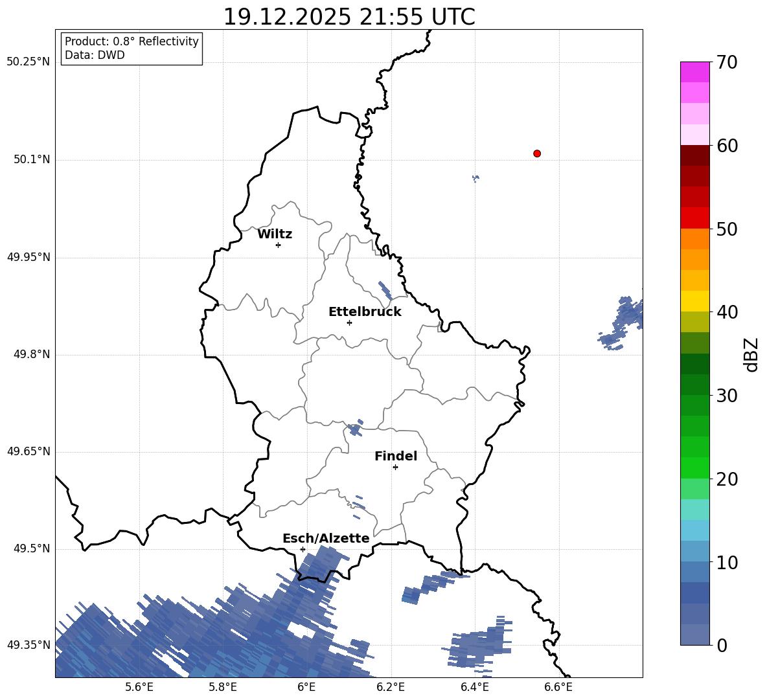Viewport: 767px width, 700px height.
Task: Select the Esch/Alzette label
Action: click(x=326, y=538)
